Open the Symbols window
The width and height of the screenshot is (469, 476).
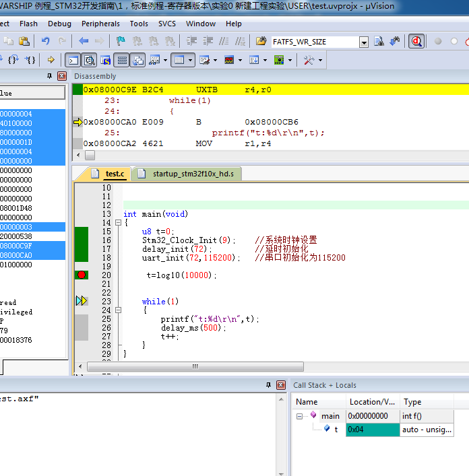click(x=105, y=60)
